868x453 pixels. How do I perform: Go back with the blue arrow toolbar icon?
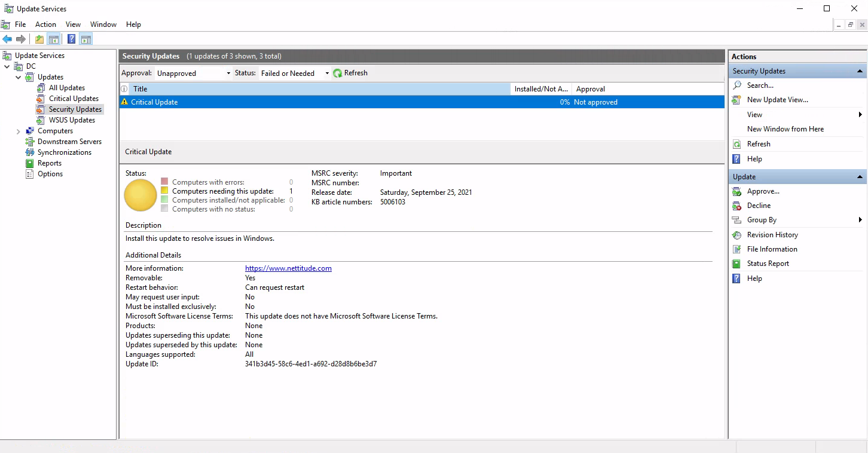7,39
